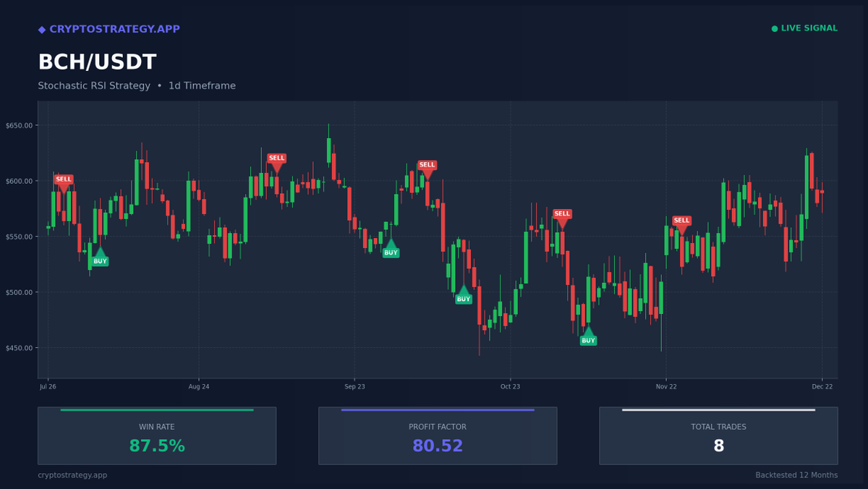
Task: Select the Total Trades stat card
Action: pos(718,435)
